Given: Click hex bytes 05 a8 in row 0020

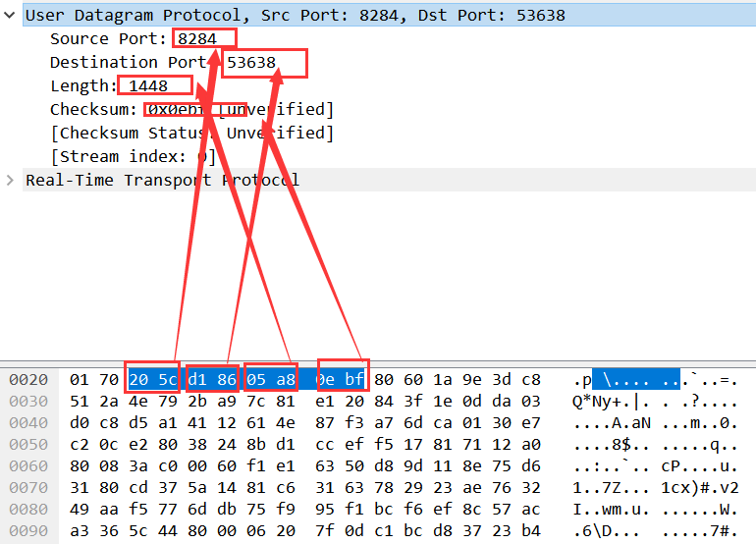Looking at the screenshot, I should [271, 380].
